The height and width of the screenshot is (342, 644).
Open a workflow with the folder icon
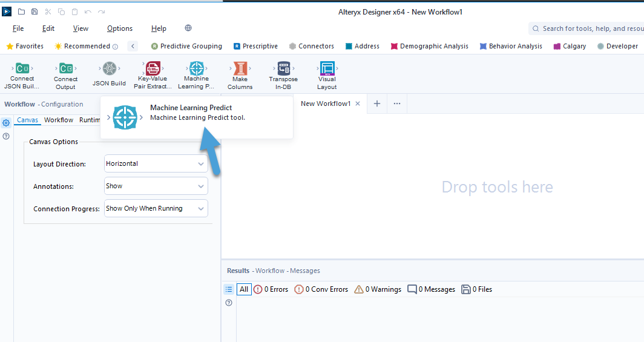pos(21,12)
